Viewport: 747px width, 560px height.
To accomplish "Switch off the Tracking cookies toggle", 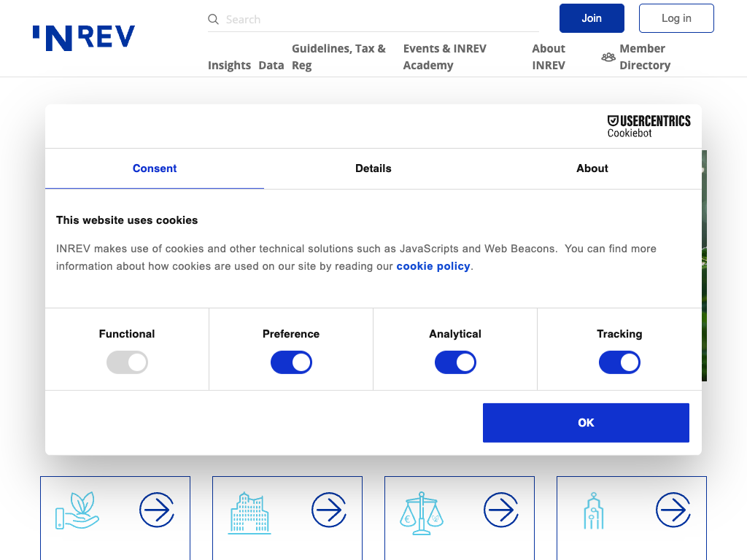I will coord(619,362).
